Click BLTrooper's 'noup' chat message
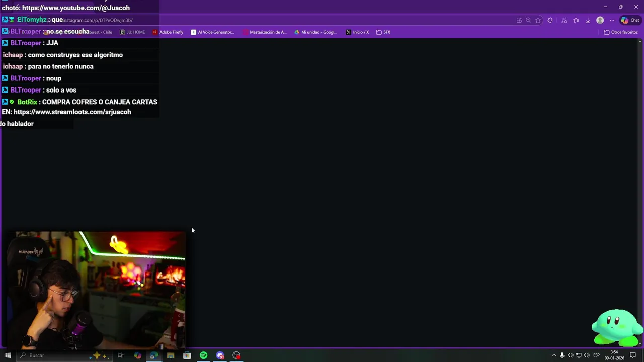 pyautogui.click(x=54, y=78)
